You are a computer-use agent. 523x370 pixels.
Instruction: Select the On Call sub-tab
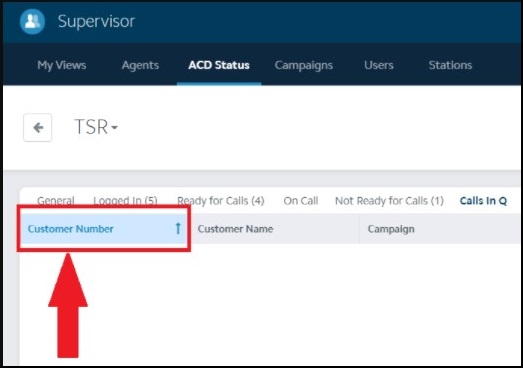pos(301,201)
